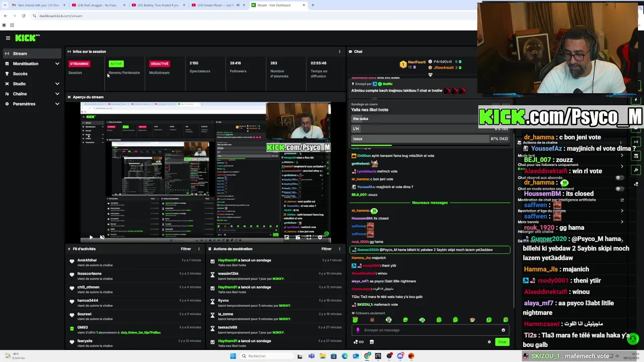Open the Succès sidebar item
The width and height of the screenshot is (644, 362).
click(31, 73)
